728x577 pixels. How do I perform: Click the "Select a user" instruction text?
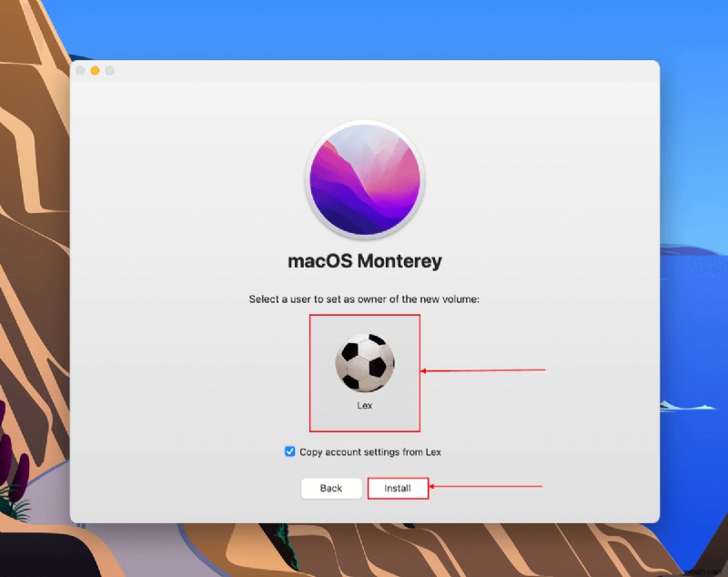pos(364,298)
